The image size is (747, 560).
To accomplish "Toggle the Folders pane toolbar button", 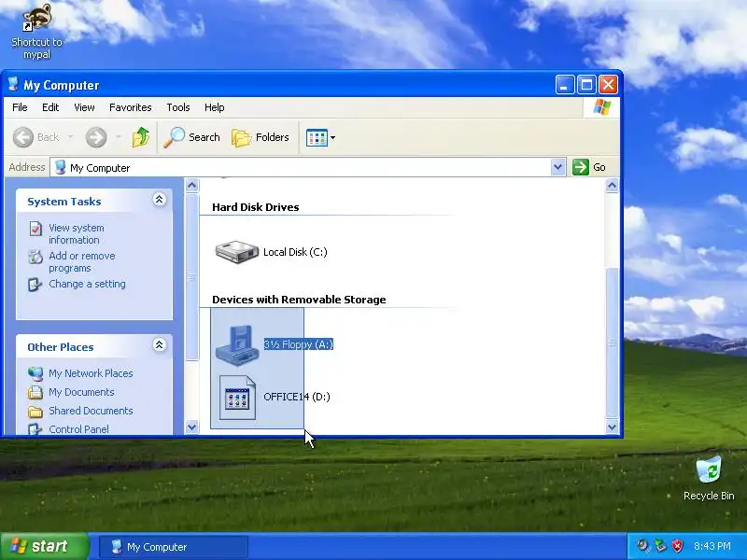I will coord(261,137).
